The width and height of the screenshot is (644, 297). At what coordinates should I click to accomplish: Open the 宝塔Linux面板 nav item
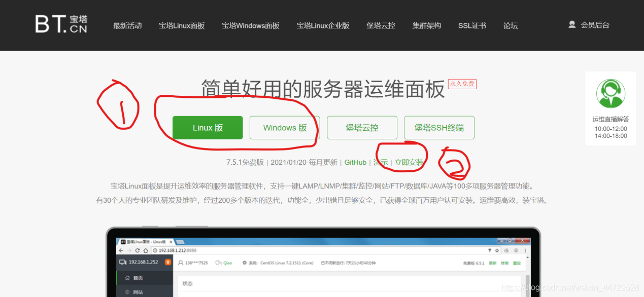click(182, 25)
